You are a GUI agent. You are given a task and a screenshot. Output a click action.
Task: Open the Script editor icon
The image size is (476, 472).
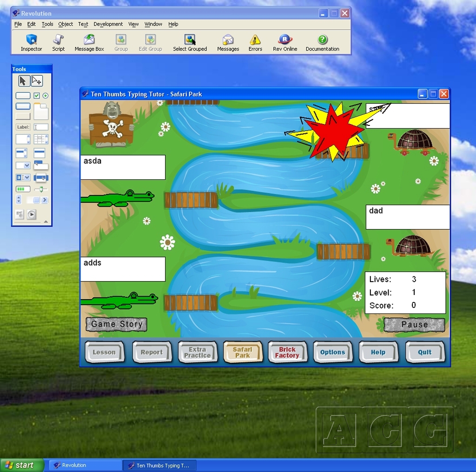tap(58, 43)
